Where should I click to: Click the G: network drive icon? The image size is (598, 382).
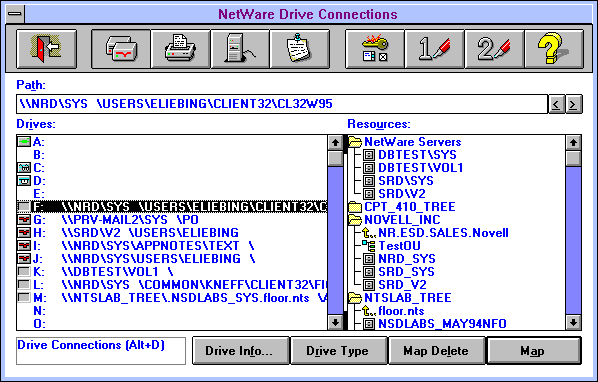tap(24, 220)
